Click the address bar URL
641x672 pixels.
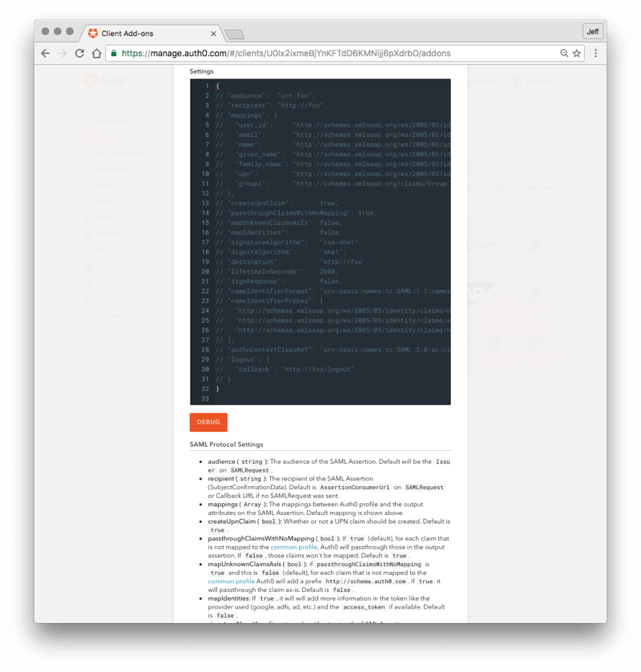pyautogui.click(x=286, y=53)
